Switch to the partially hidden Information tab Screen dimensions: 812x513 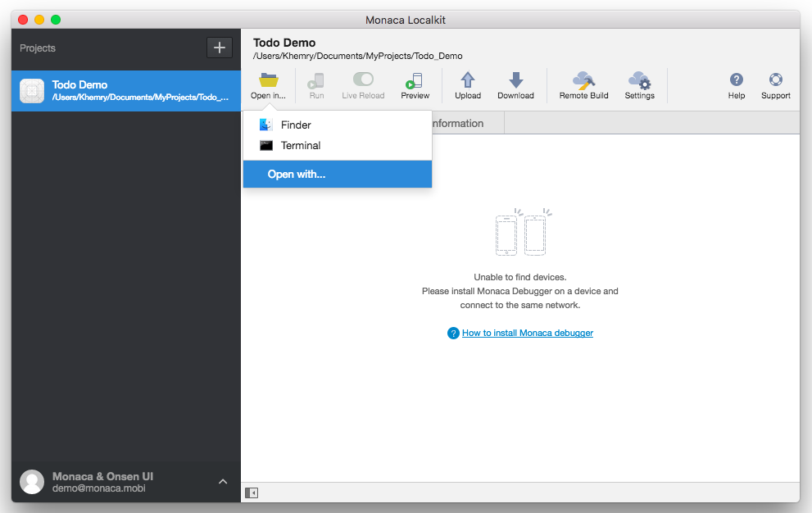pos(468,123)
